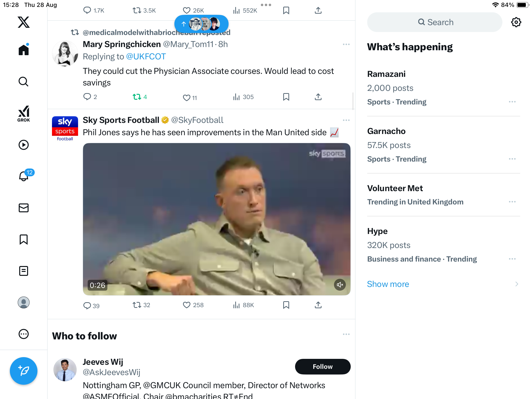The width and height of the screenshot is (532, 399).
Task: Go to the Home feed
Action: (x=24, y=50)
